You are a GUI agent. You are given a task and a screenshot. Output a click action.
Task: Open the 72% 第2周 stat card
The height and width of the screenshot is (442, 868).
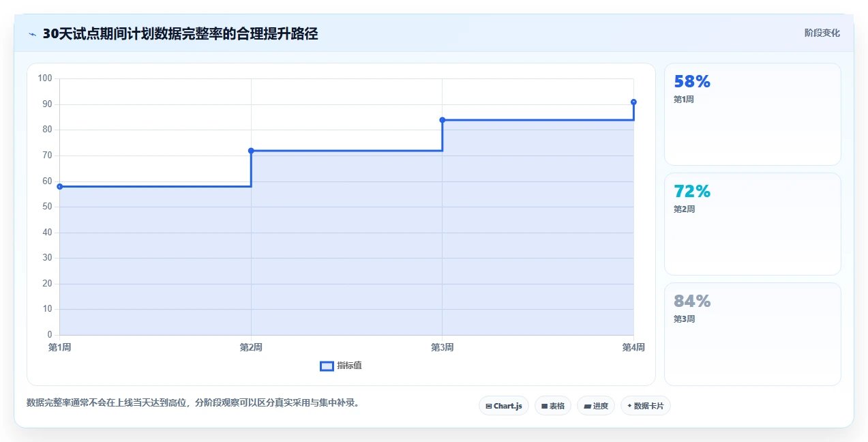pyautogui.click(x=752, y=224)
